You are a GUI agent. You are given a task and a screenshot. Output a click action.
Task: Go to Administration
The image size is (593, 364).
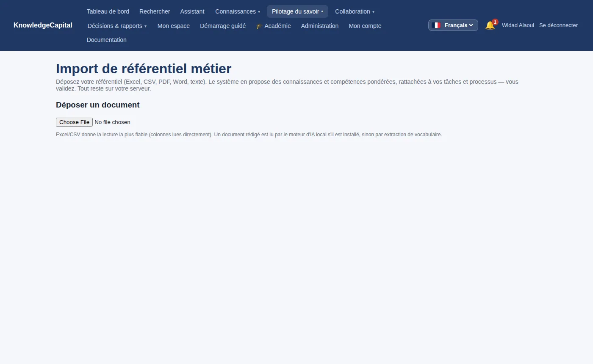(320, 26)
